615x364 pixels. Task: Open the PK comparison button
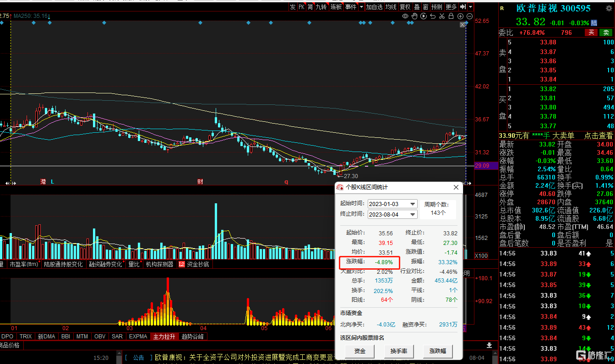(301, 7)
